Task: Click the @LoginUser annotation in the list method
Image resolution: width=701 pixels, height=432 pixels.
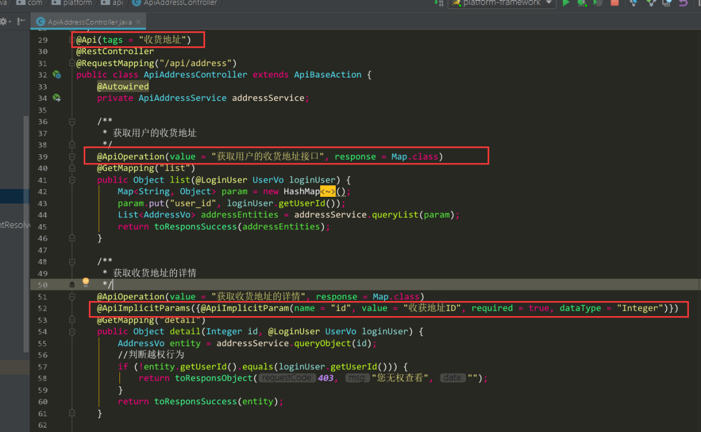Action: pyautogui.click(x=221, y=180)
